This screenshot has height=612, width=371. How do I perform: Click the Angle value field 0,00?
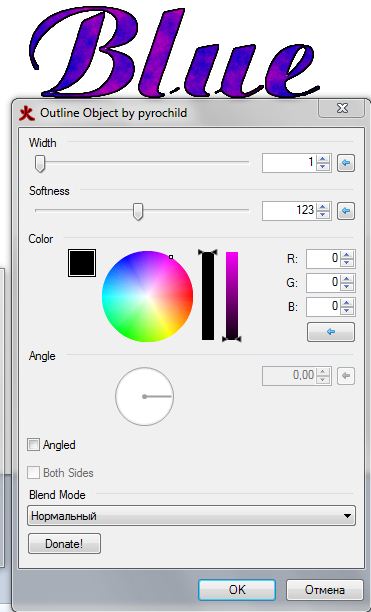tap(289, 376)
